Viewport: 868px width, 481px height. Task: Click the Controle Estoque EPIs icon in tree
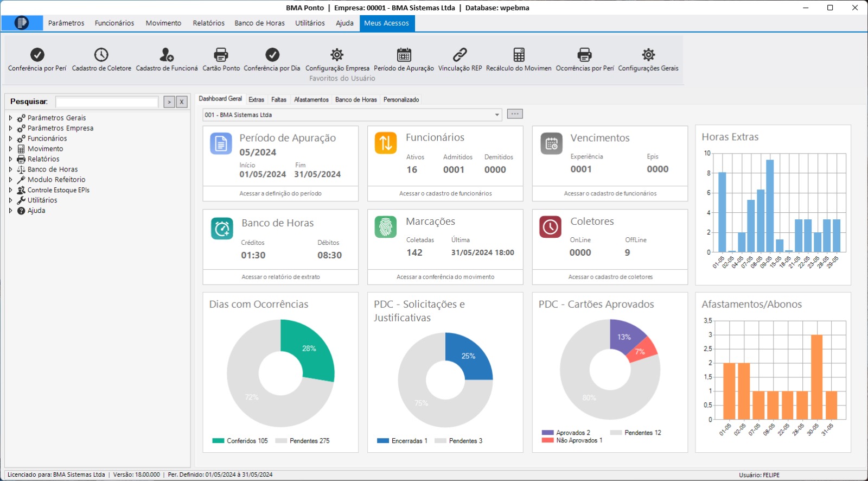pos(21,190)
